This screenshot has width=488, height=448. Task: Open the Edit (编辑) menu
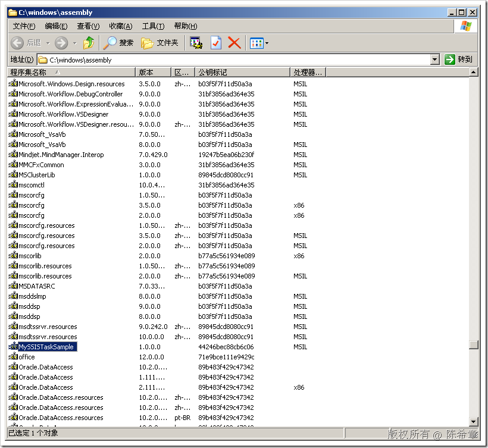click(x=56, y=26)
